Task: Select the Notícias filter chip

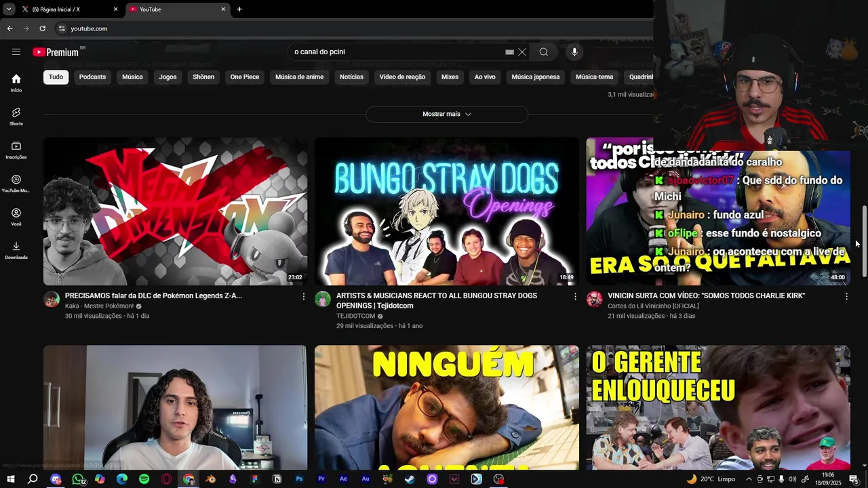Action: 351,77
